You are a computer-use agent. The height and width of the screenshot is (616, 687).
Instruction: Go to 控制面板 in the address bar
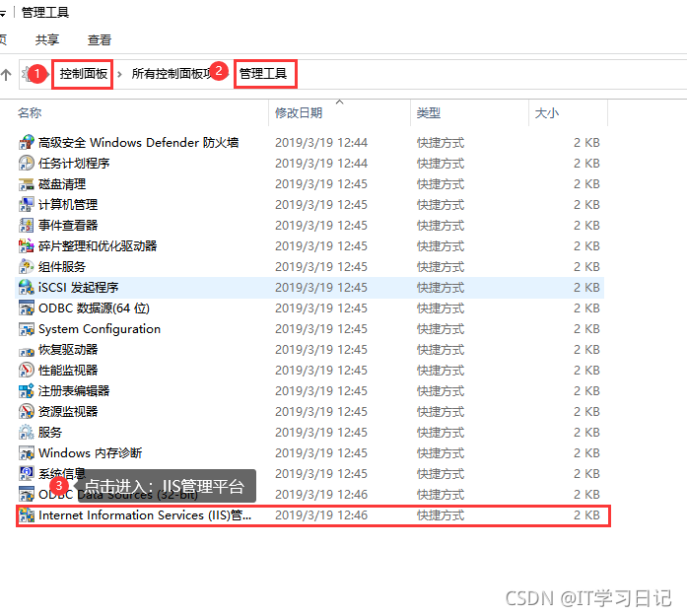[x=83, y=74]
